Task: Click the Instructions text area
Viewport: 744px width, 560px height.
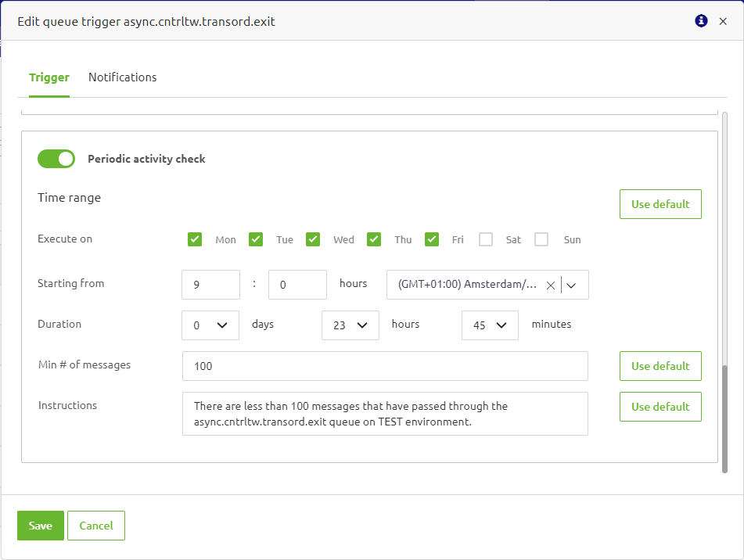Action: coord(385,413)
